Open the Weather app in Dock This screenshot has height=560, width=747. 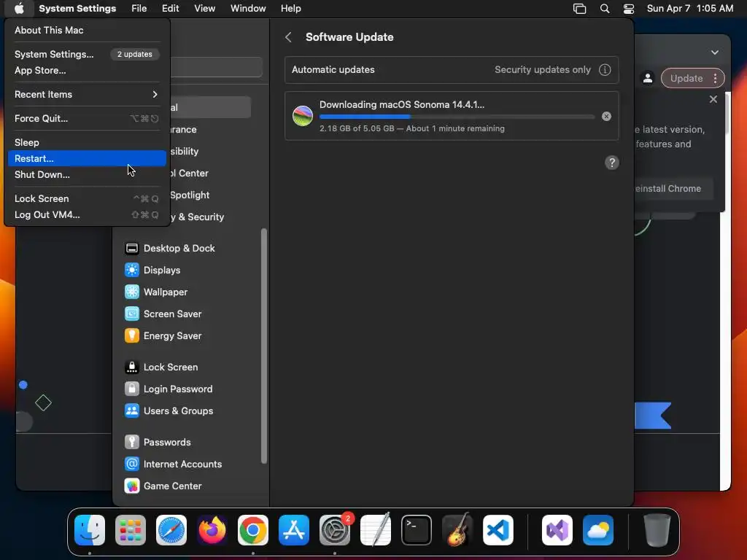(x=598, y=530)
